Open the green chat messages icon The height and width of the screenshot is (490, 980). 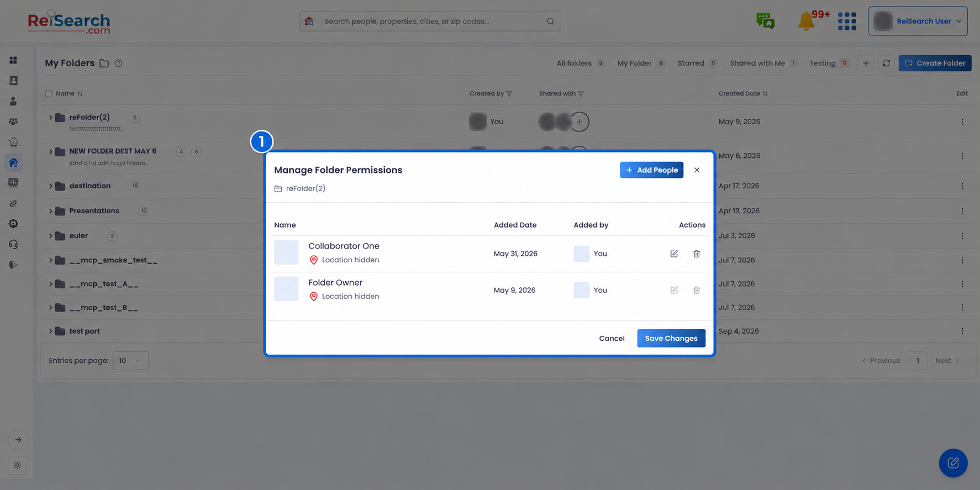pos(765,21)
